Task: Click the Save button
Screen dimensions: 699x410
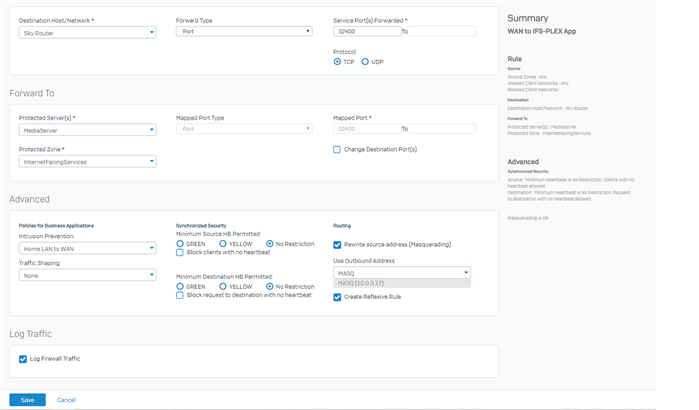Action: click(28, 400)
